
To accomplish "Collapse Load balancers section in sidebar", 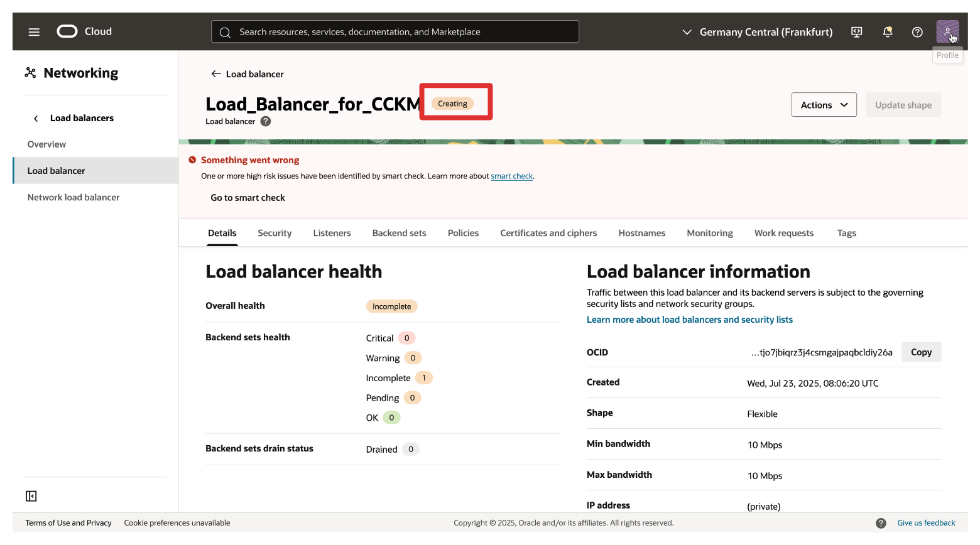I will [x=36, y=118].
